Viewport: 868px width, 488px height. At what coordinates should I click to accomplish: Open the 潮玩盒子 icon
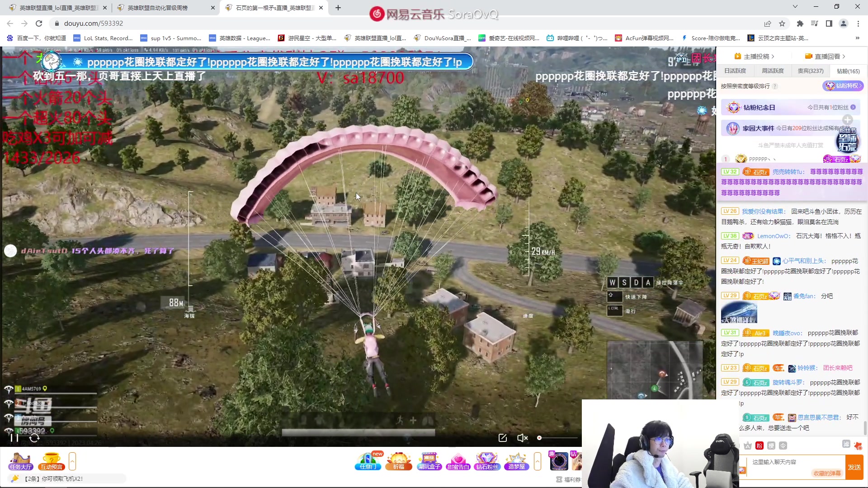pyautogui.click(x=429, y=461)
